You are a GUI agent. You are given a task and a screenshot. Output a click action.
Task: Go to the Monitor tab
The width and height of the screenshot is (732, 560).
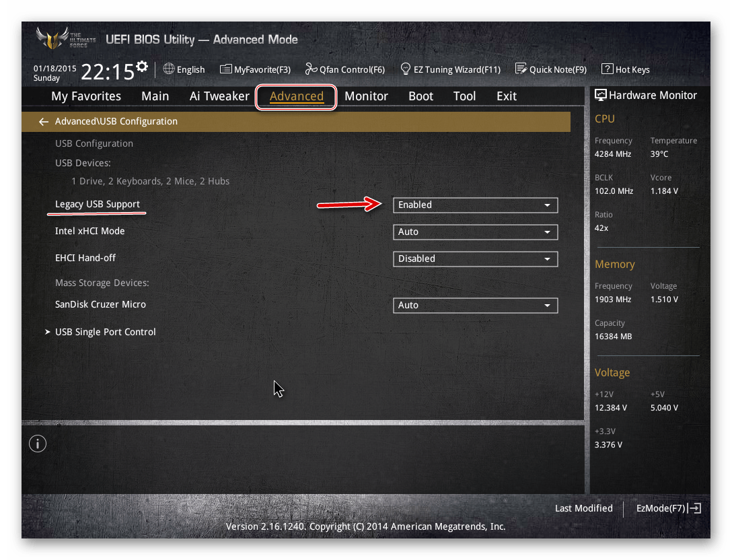point(366,96)
